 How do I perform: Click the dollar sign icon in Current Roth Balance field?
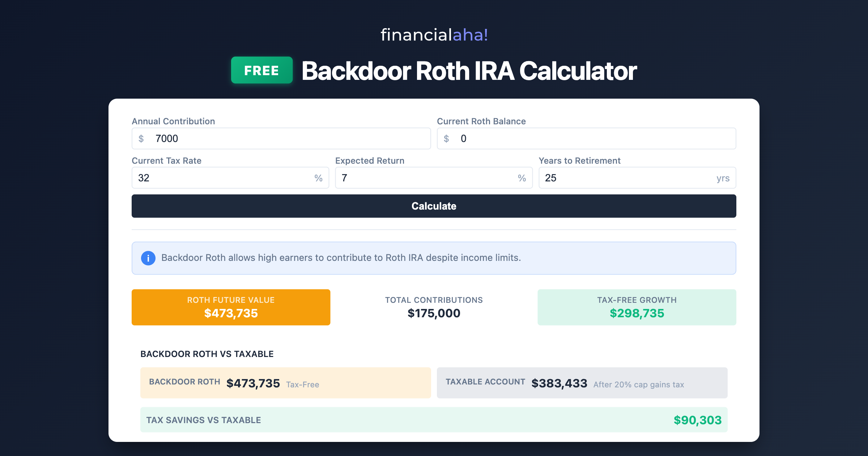point(446,138)
